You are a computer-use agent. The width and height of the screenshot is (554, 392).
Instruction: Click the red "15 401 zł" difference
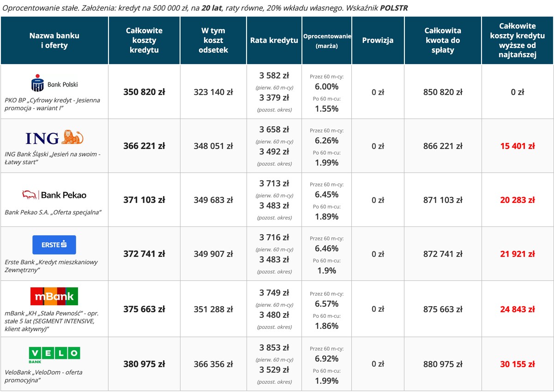(518, 146)
